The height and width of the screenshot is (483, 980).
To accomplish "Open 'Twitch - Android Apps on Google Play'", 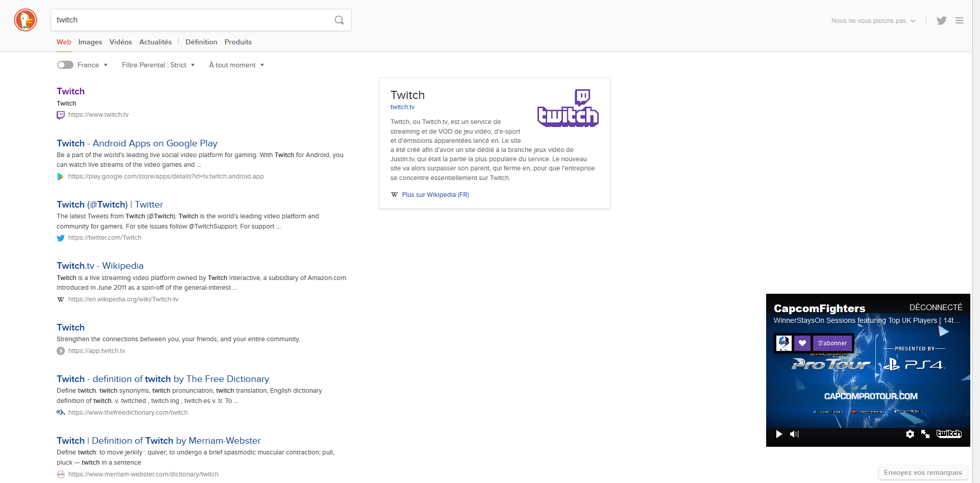I will (137, 143).
